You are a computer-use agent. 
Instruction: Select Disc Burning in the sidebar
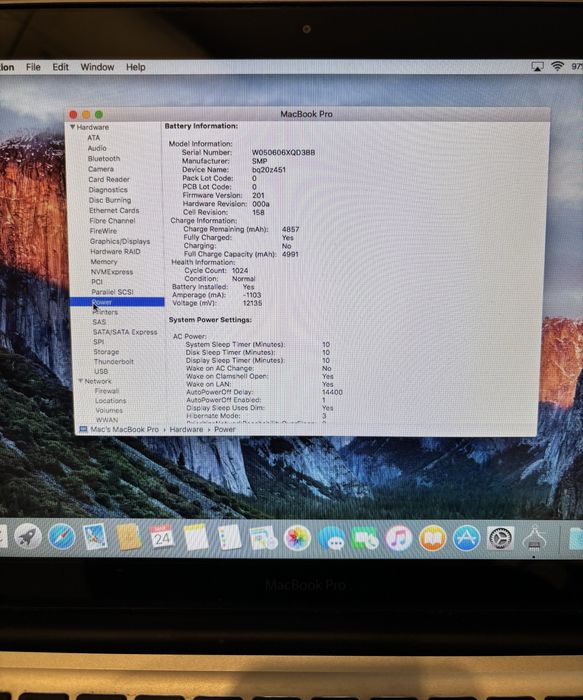click(110, 200)
